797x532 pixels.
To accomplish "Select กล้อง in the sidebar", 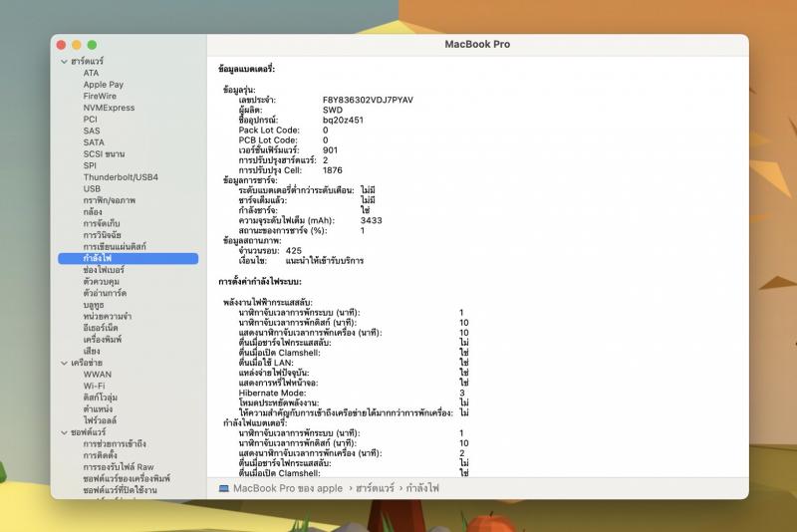I will click(93, 212).
